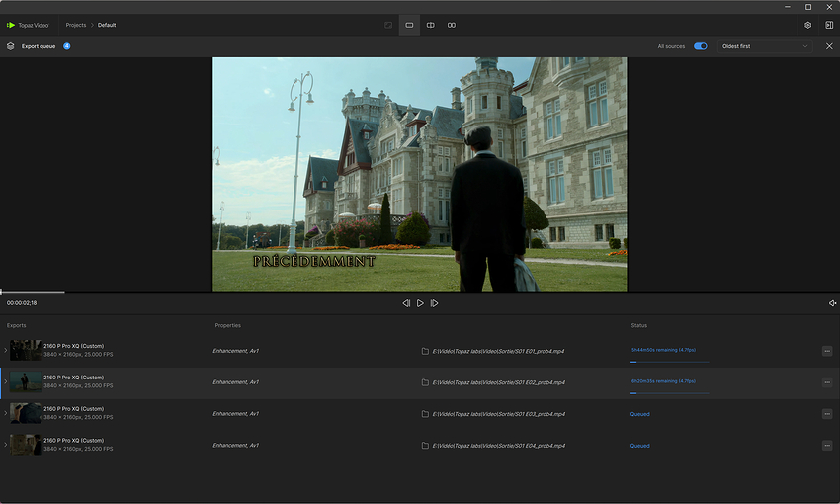This screenshot has height=504, width=840.
Task: Click the S01 E02 export progress bar
Action: click(670, 393)
